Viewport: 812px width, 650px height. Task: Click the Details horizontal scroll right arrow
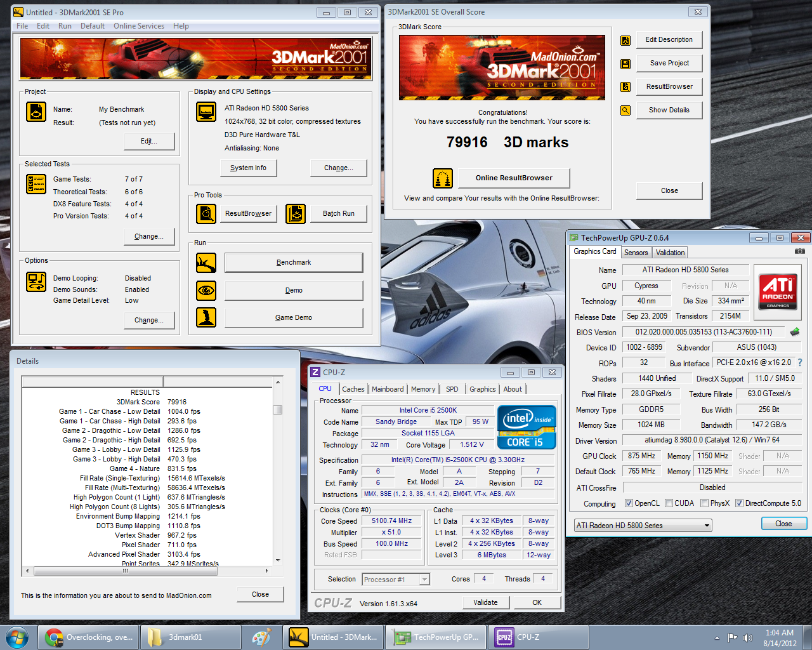(266, 571)
